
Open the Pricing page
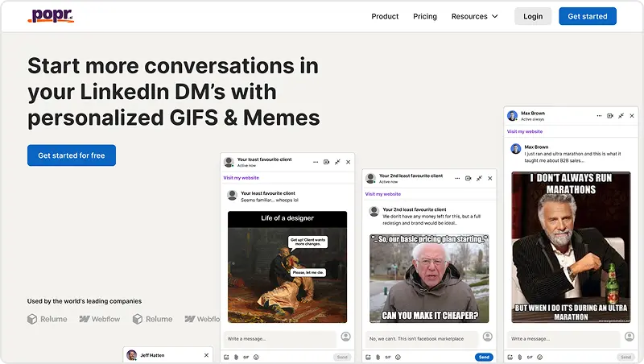tap(425, 16)
